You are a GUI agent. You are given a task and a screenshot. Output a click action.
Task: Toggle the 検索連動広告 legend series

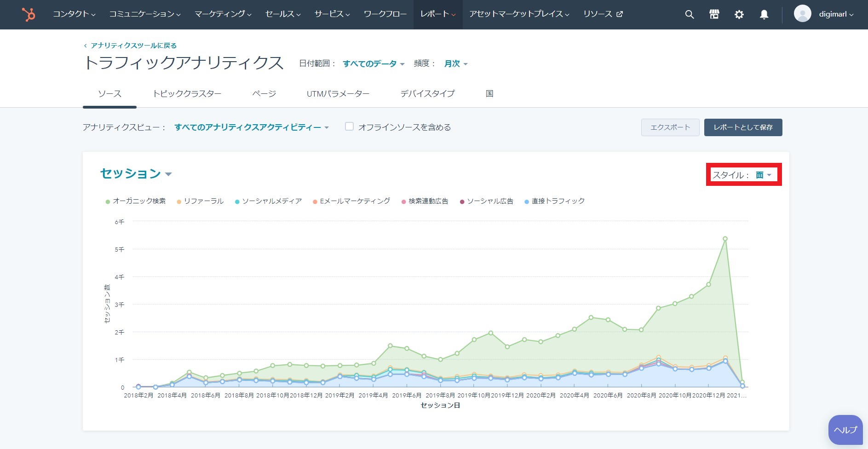click(425, 201)
